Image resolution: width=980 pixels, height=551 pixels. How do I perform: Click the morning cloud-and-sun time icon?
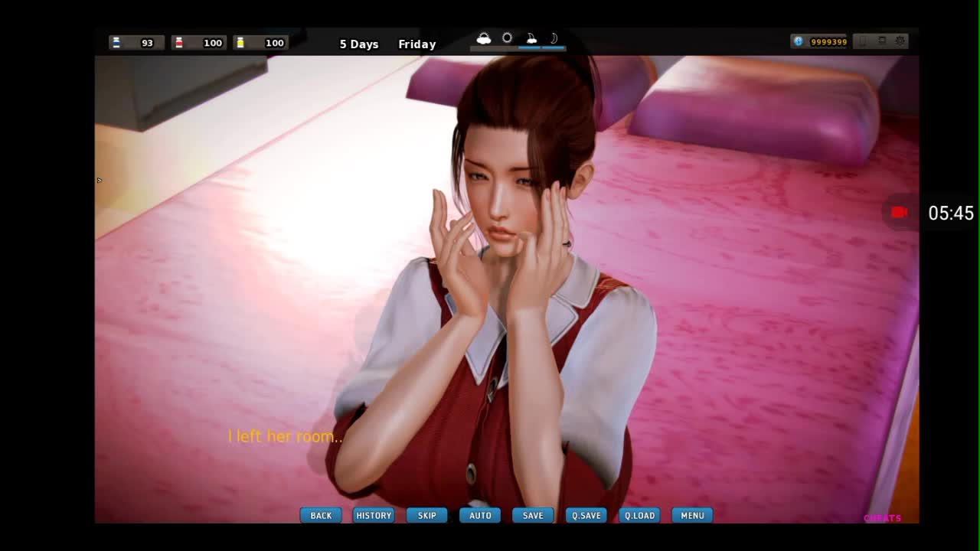pyautogui.click(x=484, y=38)
